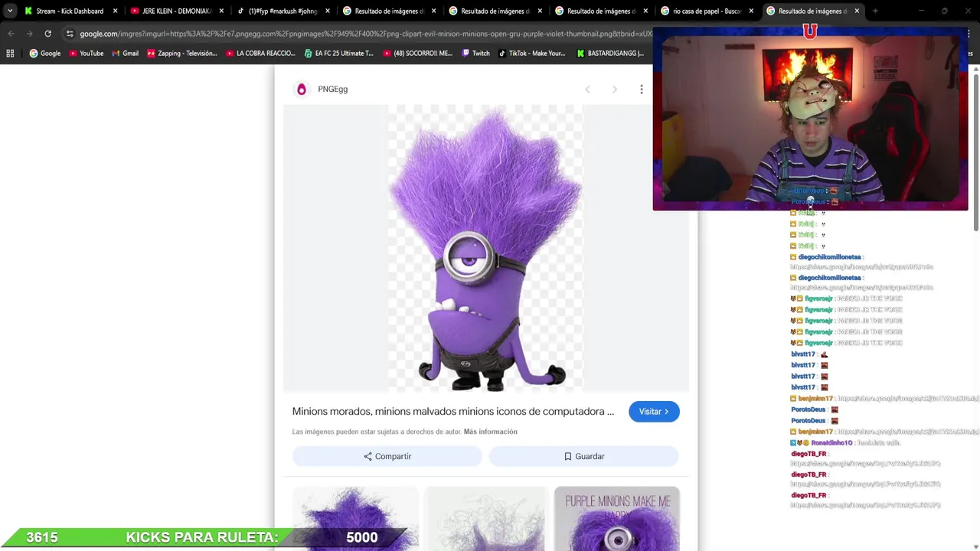Switch to the TikTok #fyp #markush tab
Screen dimensions: 980x551
coord(283,11)
